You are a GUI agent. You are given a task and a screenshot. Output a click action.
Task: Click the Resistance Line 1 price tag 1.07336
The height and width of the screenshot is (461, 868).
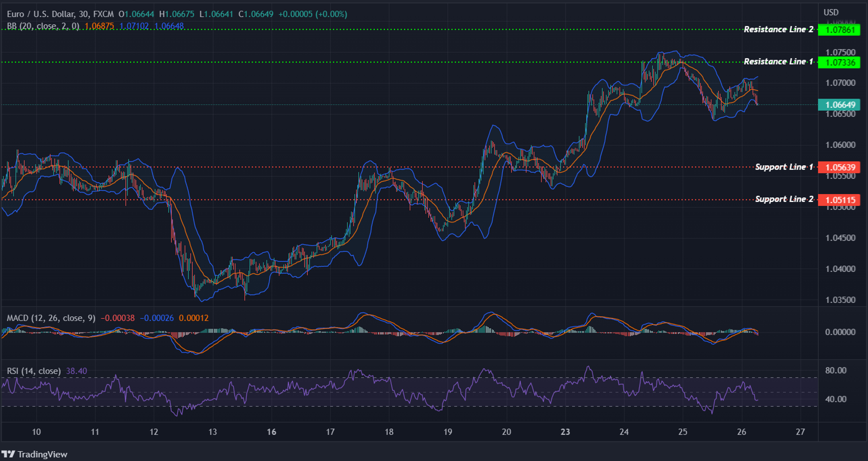tap(840, 62)
